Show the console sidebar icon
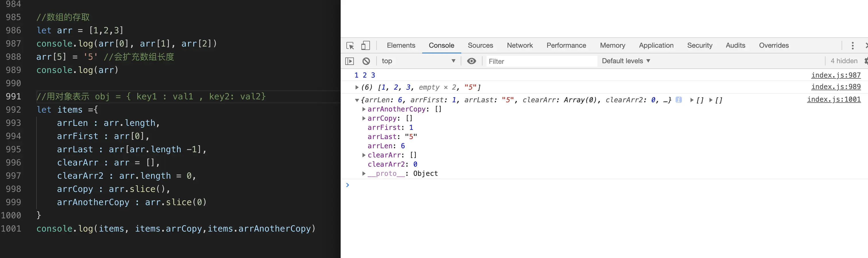Screen dimensions: 868x258 [x=350, y=61]
